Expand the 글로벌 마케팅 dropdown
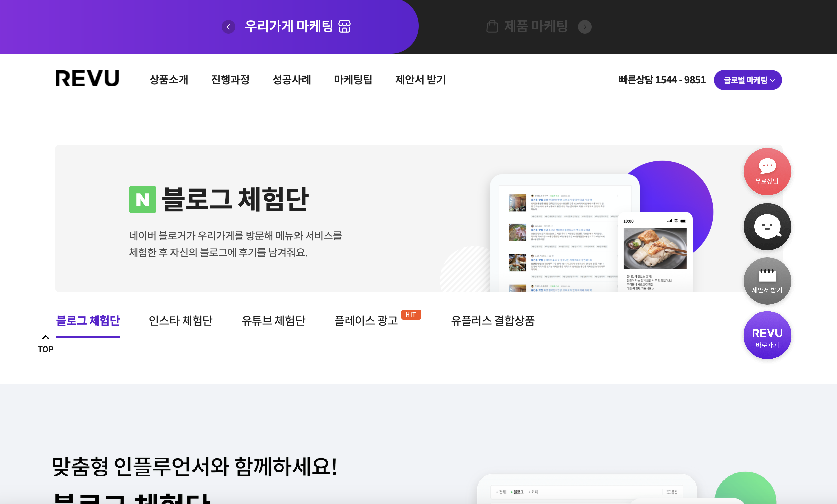Screen dimensions: 837x504 coord(748,80)
